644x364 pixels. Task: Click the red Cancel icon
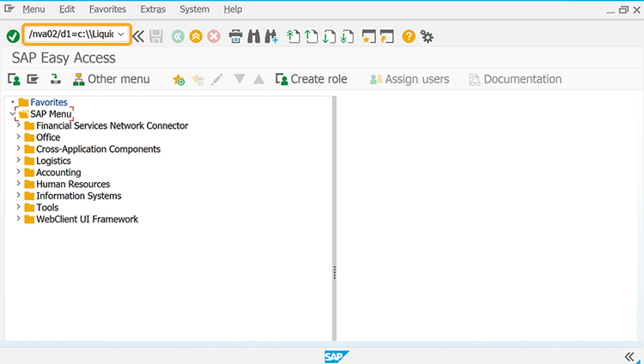(214, 36)
